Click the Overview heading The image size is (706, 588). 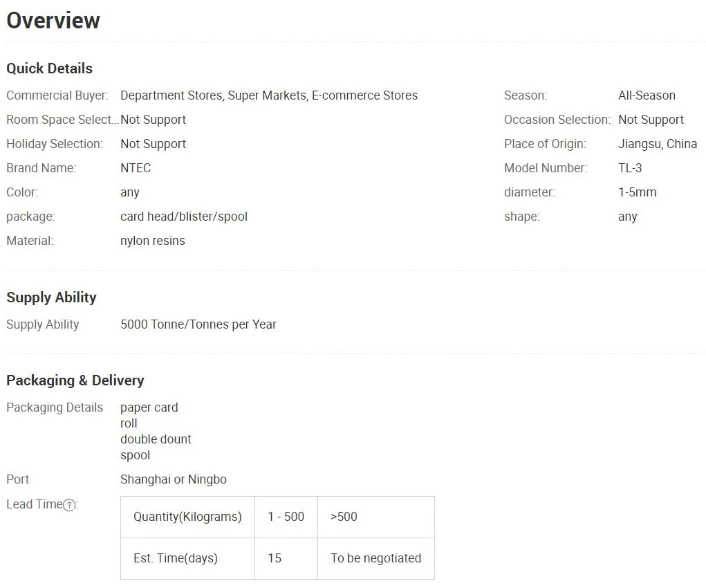click(x=53, y=21)
